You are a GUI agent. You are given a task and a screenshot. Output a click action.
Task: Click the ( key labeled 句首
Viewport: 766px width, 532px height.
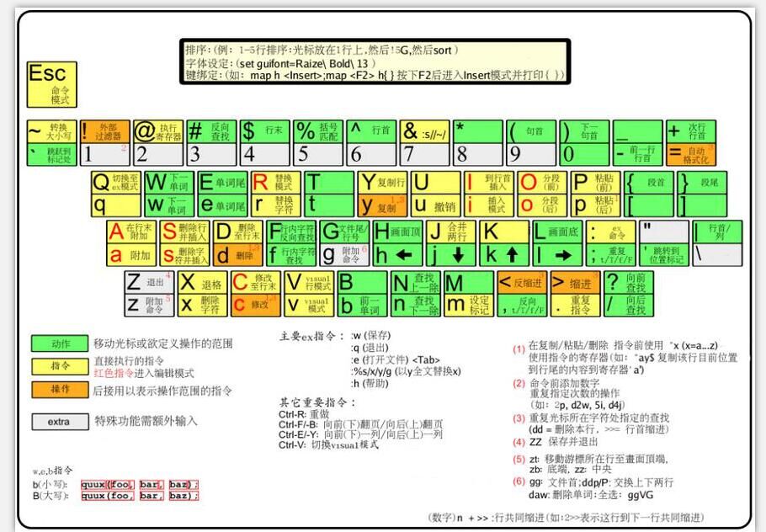(531, 131)
